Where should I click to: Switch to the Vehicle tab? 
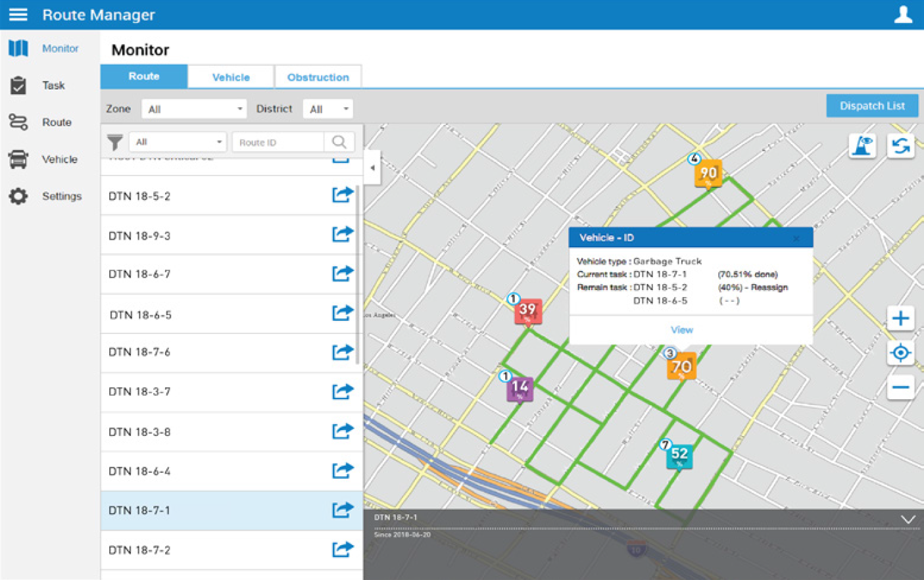click(231, 77)
